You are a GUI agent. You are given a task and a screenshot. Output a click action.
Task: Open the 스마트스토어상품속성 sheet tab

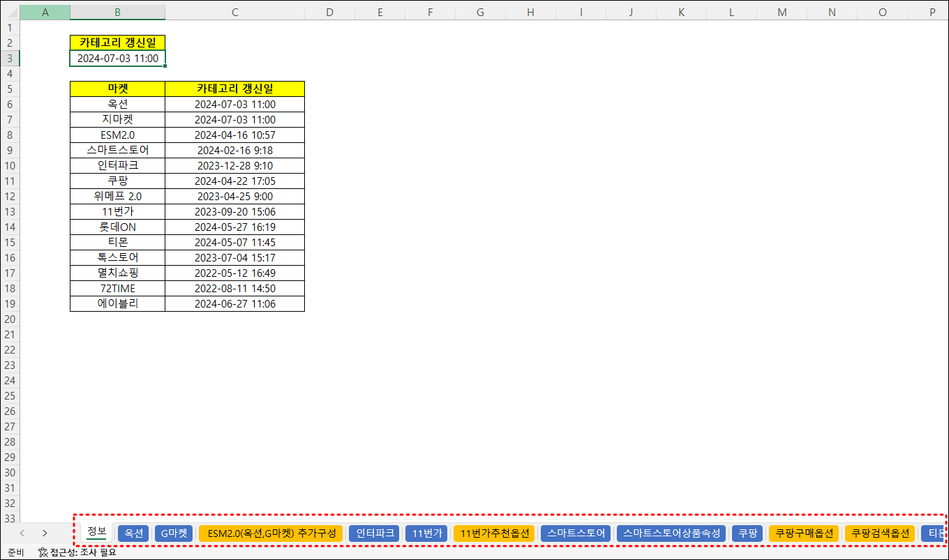[671, 533]
